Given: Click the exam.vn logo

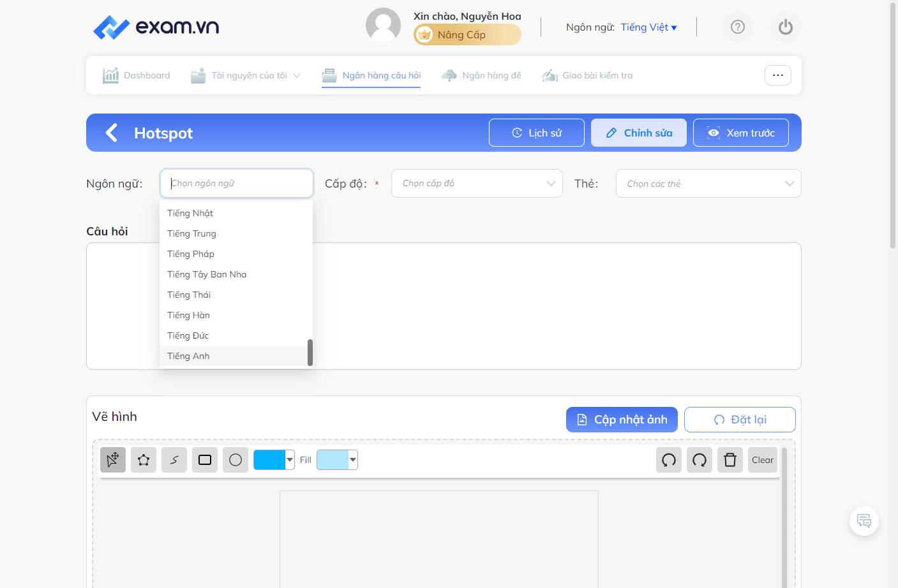Looking at the screenshot, I should 156,27.
